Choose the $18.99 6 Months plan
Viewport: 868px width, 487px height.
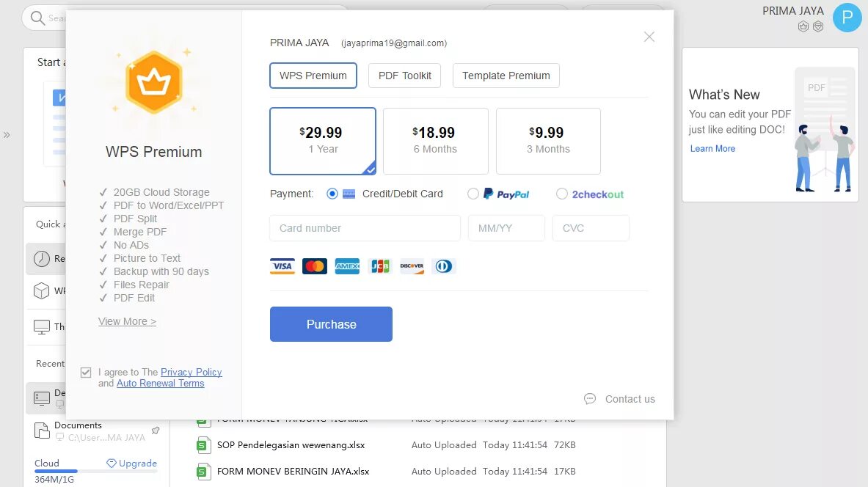(x=436, y=141)
